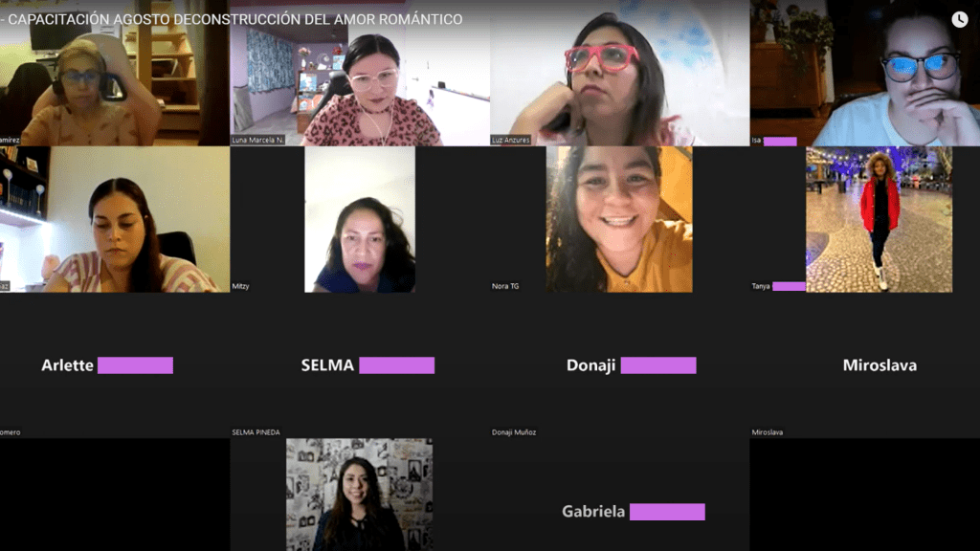Click the headset woman's tile at top left
The width and height of the screenshot is (980, 551).
(x=115, y=73)
